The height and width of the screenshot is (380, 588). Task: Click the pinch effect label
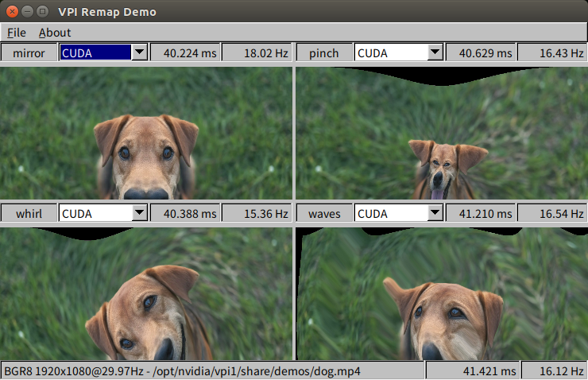click(324, 53)
